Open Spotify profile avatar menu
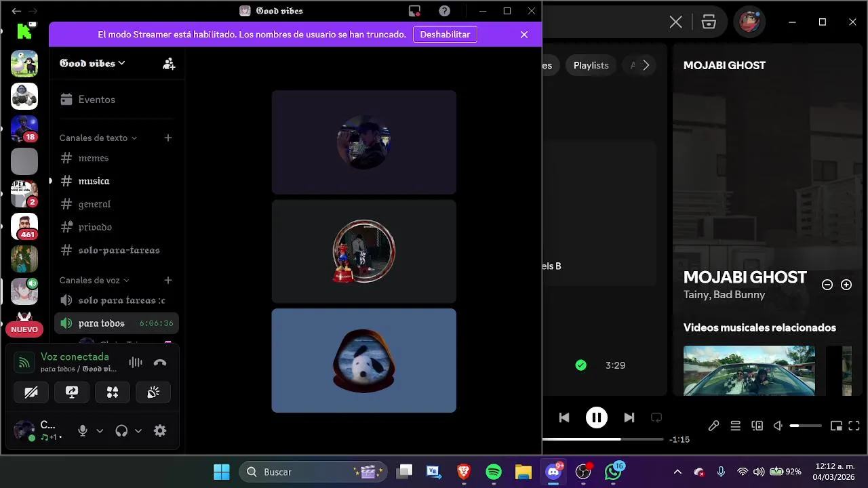The height and width of the screenshot is (488, 868). pos(749,22)
